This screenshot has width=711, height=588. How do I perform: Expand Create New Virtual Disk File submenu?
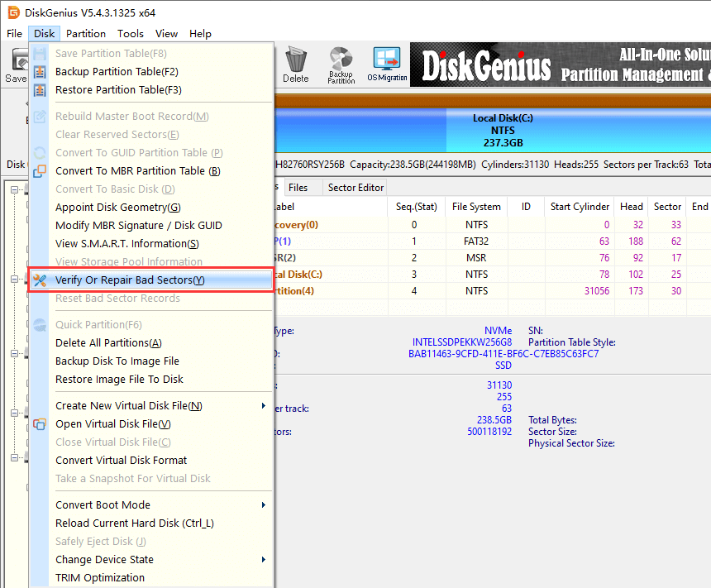(x=264, y=406)
